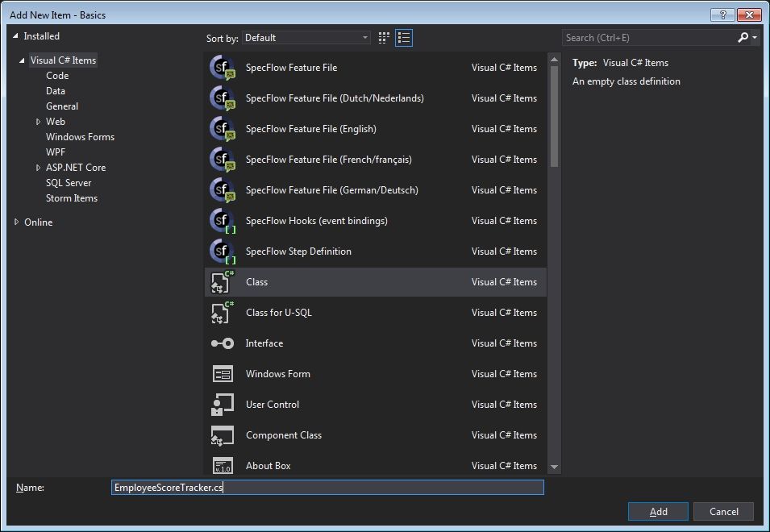This screenshot has height=532, width=770.
Task: Expand the Online category
Action: 16,222
